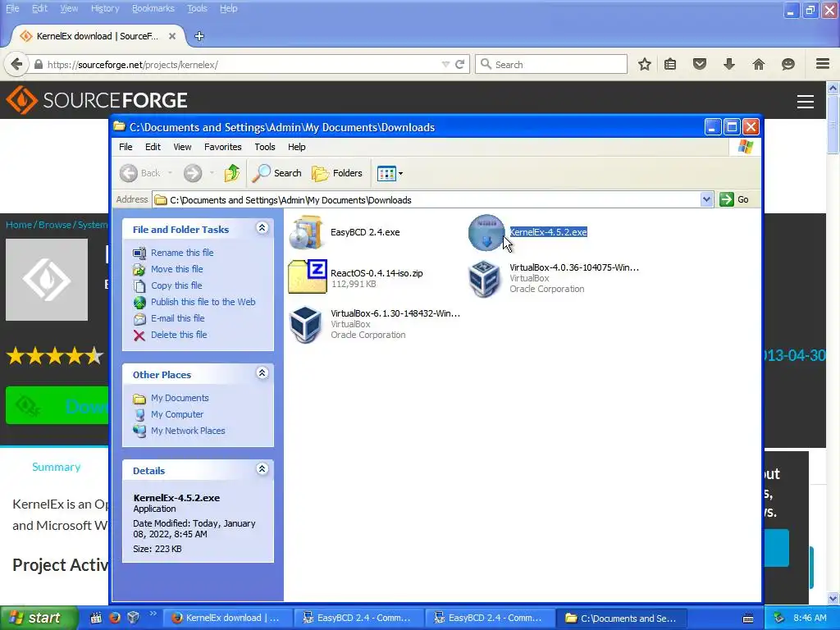Viewport: 840px width, 630px height.
Task: Click the Firefox Search box
Action: coord(551,64)
